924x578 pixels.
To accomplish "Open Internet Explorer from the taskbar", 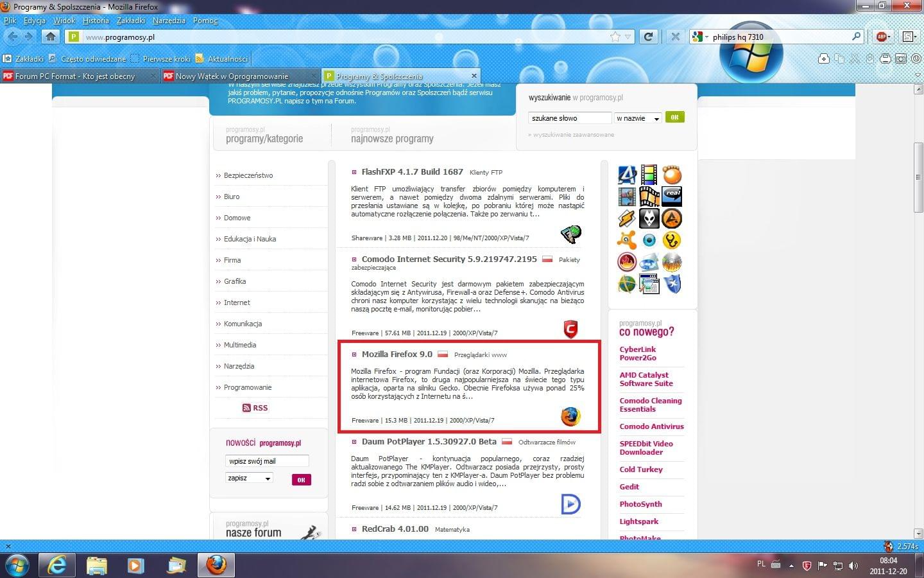I will coord(57,565).
